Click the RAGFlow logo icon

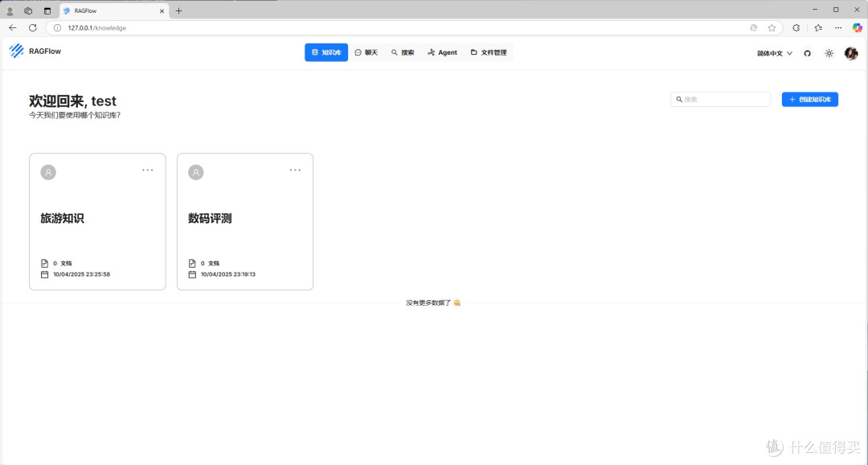[x=17, y=51]
